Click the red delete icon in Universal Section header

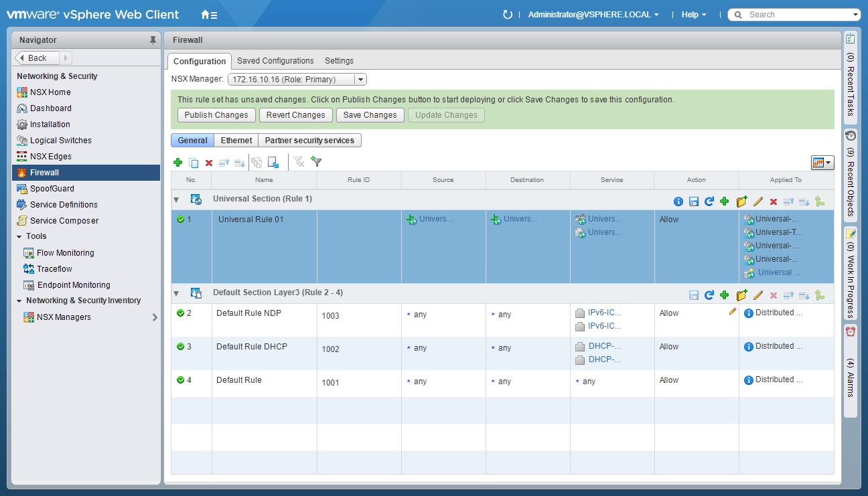[x=774, y=201]
